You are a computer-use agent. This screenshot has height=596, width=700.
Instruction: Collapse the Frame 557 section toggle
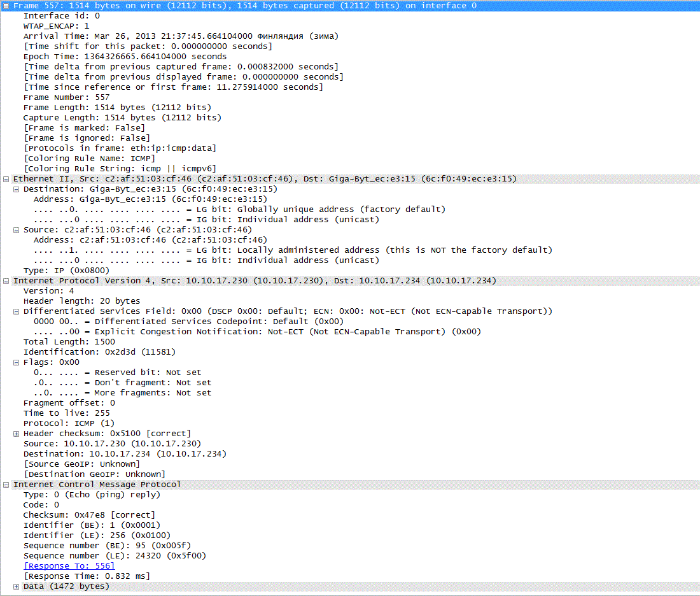[x=6, y=6]
